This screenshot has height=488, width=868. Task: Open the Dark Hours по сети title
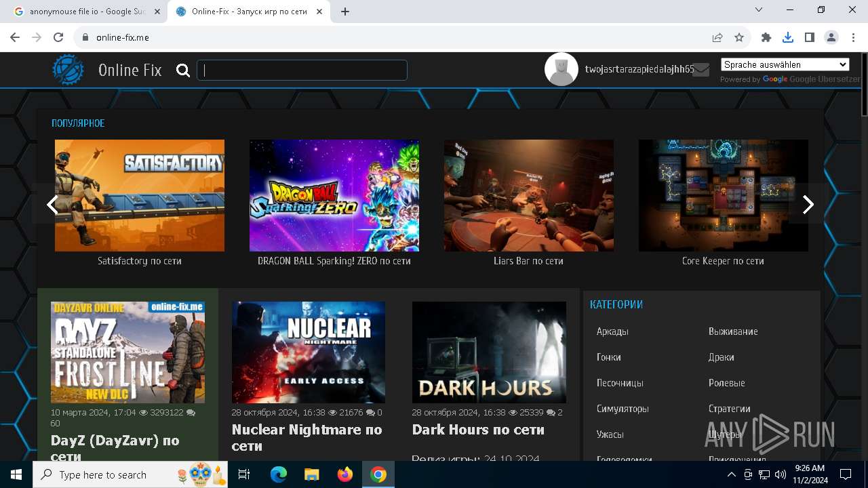coord(478,430)
